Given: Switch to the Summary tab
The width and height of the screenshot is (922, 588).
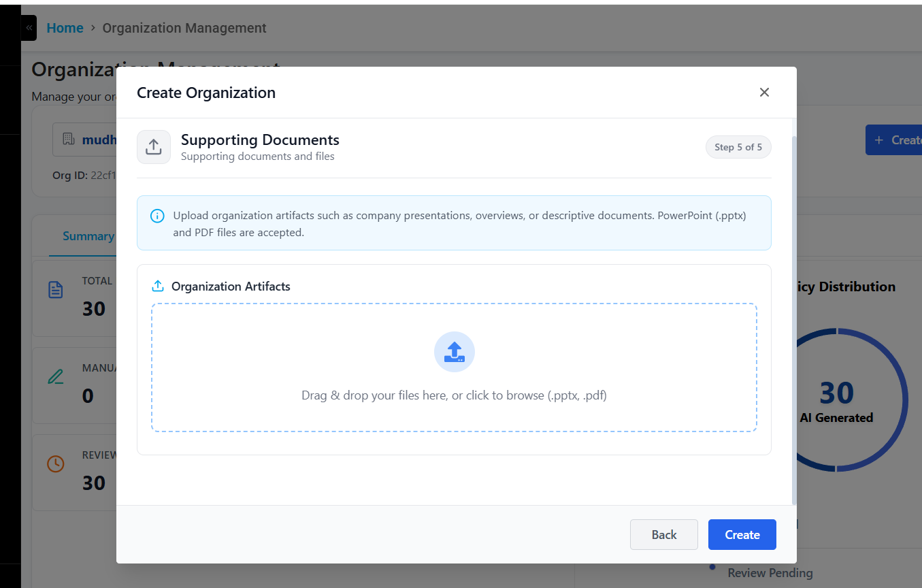Looking at the screenshot, I should pos(88,236).
